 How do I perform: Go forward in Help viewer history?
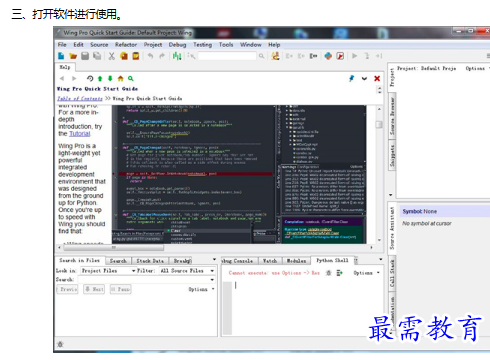point(74,78)
